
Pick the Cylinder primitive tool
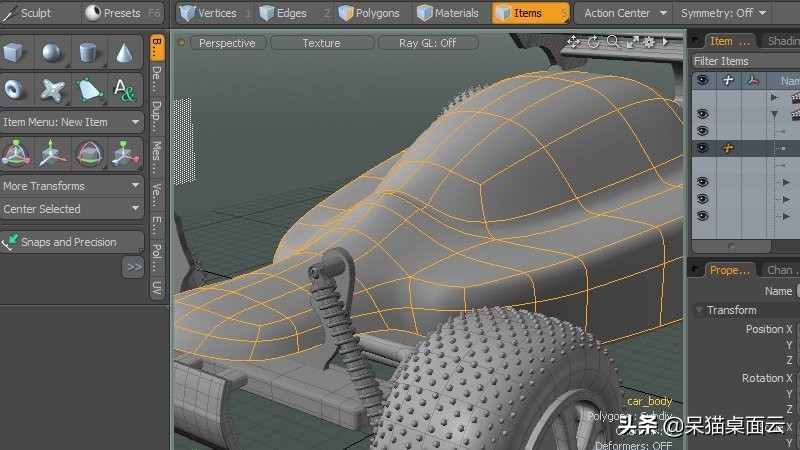pos(89,54)
